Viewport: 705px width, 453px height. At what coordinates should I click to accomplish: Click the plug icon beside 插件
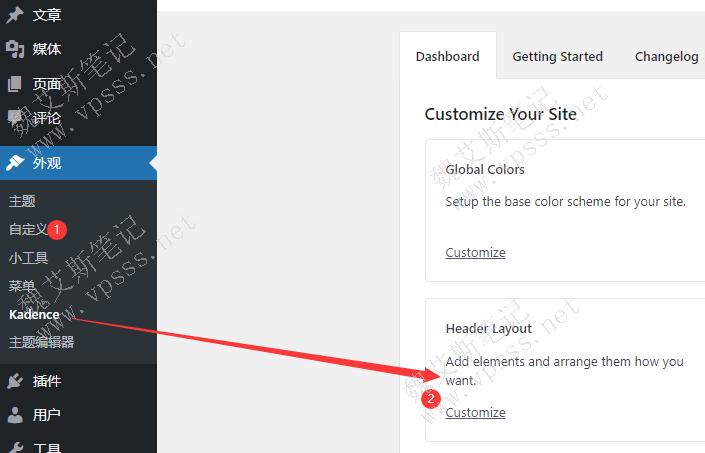point(15,381)
